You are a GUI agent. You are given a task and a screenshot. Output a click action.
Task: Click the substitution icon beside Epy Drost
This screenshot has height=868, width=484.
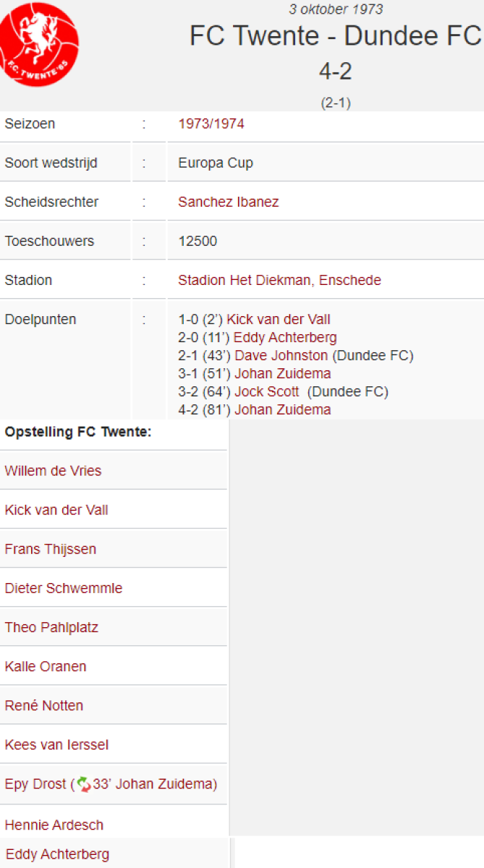point(84,784)
